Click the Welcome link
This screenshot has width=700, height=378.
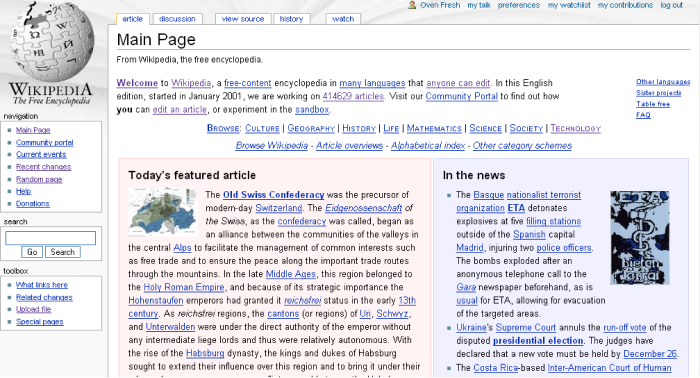(137, 83)
